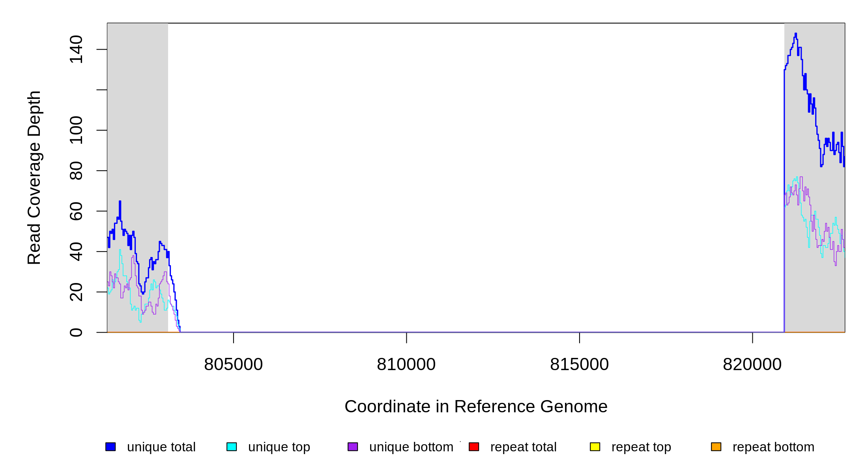Click the 140 y-axis tick label
Image resolution: width=868 pixels, height=473 pixels.
[x=76, y=49]
